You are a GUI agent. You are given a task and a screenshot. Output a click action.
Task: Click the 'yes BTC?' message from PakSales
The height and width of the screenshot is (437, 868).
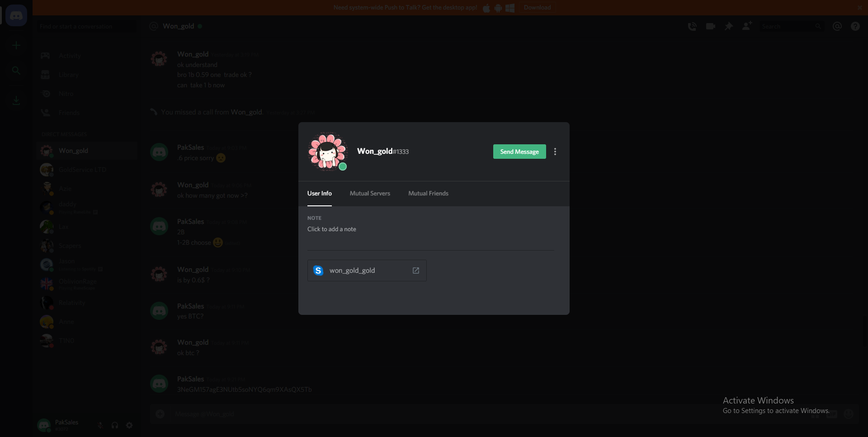(190, 316)
